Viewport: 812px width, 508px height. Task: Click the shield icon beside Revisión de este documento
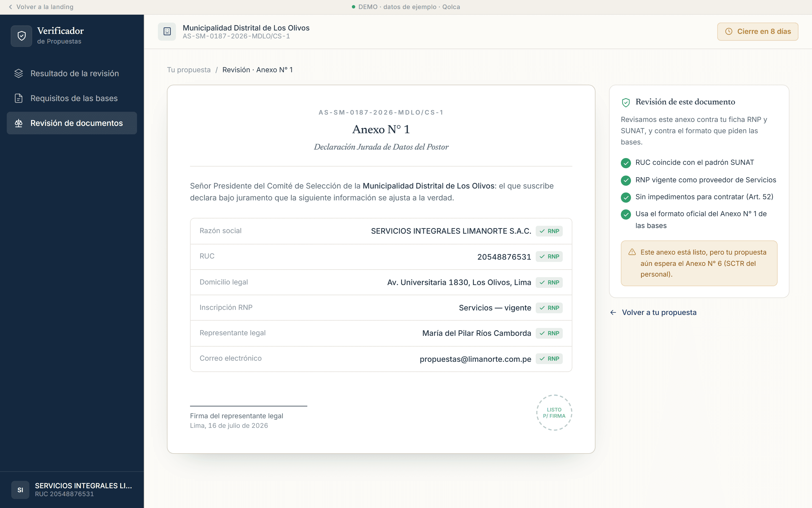coord(626,102)
